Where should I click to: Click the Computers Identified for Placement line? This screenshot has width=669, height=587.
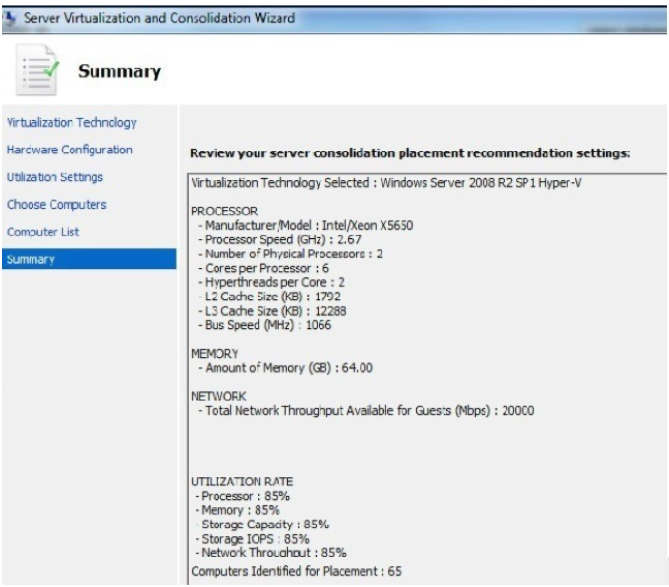297,571
